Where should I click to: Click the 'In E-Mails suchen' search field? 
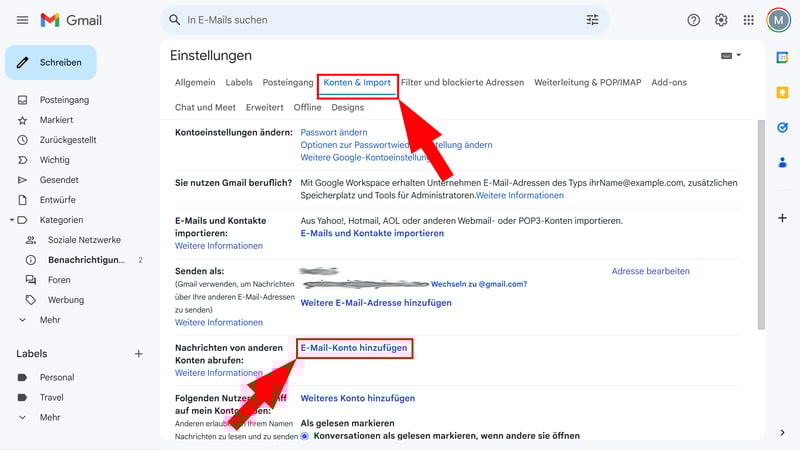(x=380, y=20)
